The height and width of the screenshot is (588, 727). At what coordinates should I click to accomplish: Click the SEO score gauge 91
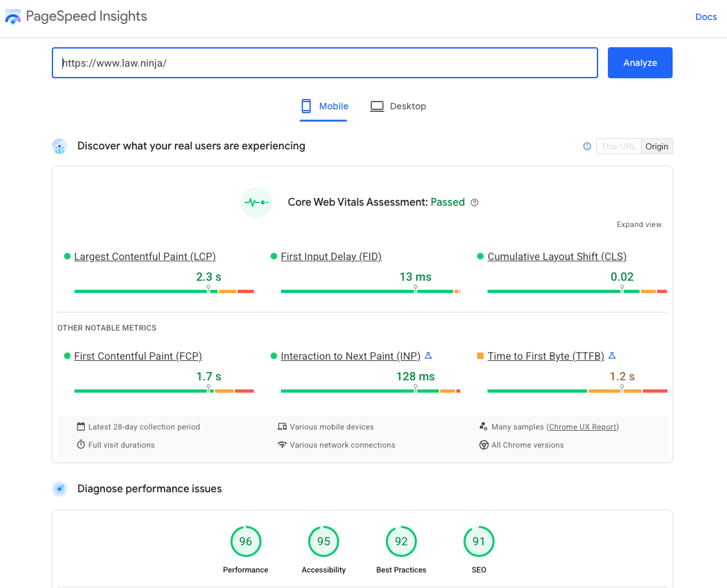(479, 541)
